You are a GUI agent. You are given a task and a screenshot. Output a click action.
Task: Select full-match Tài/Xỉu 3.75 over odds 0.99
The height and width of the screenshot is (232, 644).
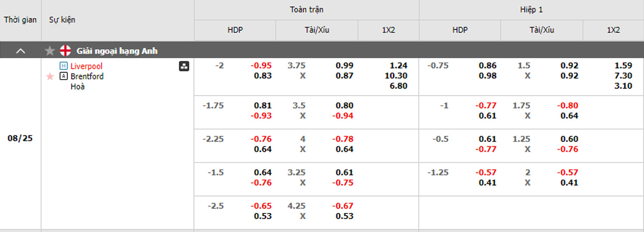344,66
